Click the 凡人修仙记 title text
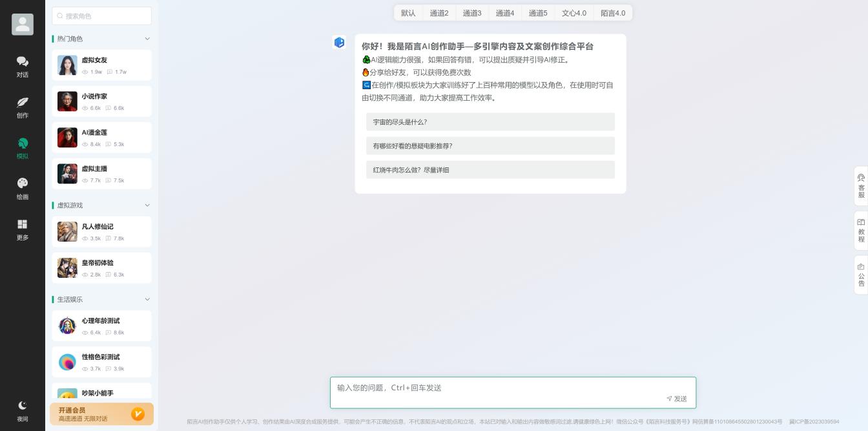This screenshot has width=868, height=431. coord(98,227)
